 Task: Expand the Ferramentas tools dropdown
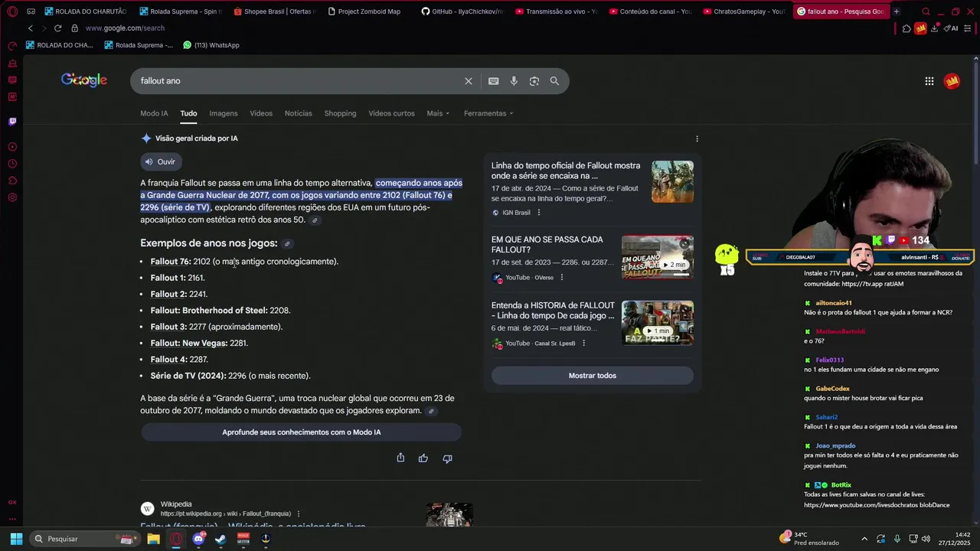pyautogui.click(x=488, y=113)
